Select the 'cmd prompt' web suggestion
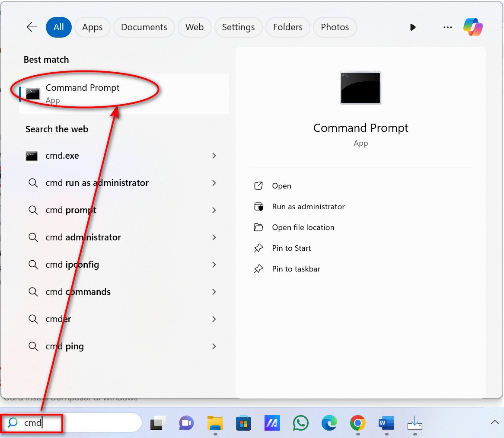The width and height of the screenshot is (504, 438). [x=71, y=210]
